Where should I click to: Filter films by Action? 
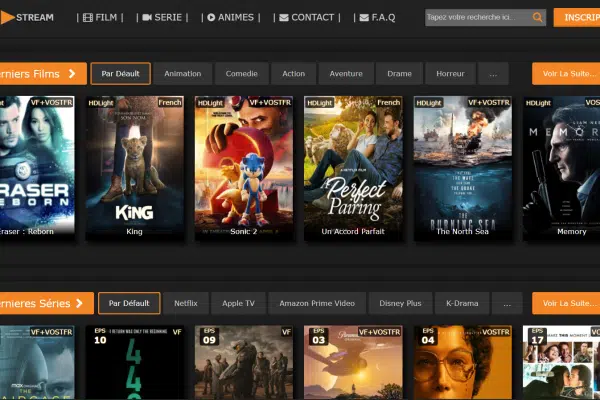pyautogui.click(x=293, y=73)
